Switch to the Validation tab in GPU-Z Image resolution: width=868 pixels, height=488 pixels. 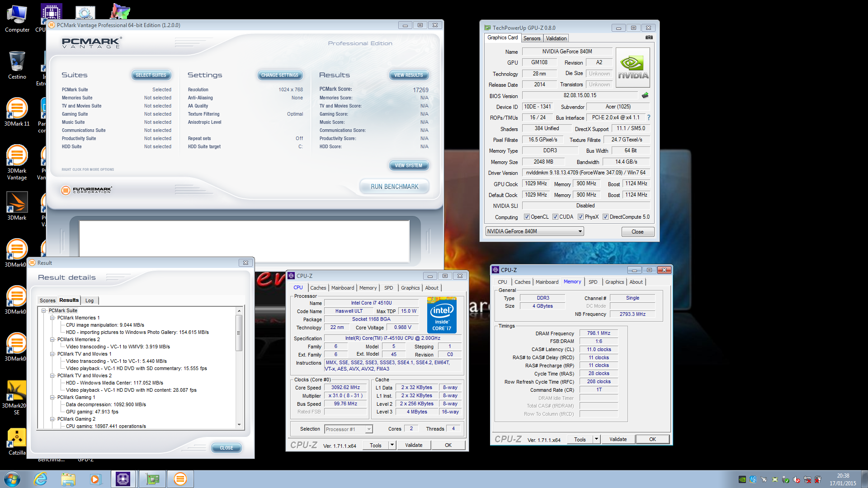pos(556,38)
